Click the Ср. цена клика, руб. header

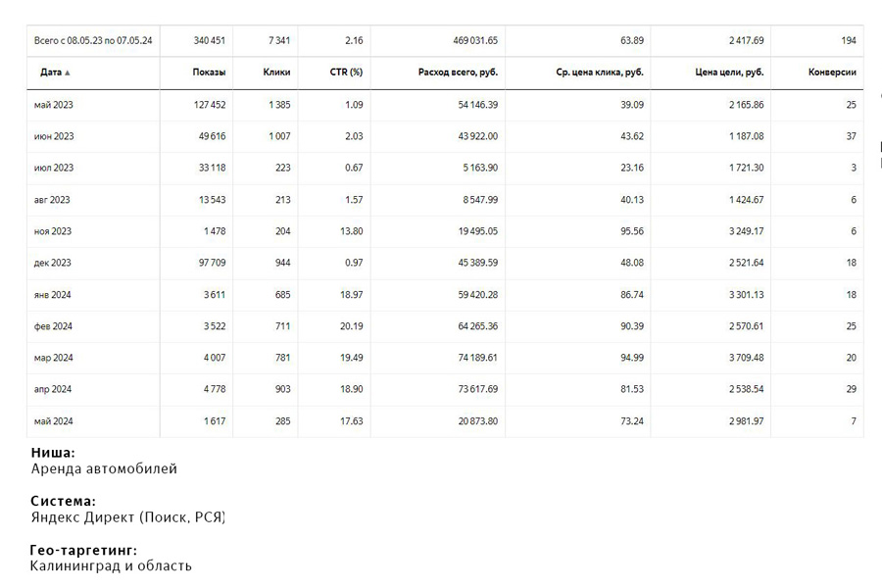pyautogui.click(x=599, y=73)
